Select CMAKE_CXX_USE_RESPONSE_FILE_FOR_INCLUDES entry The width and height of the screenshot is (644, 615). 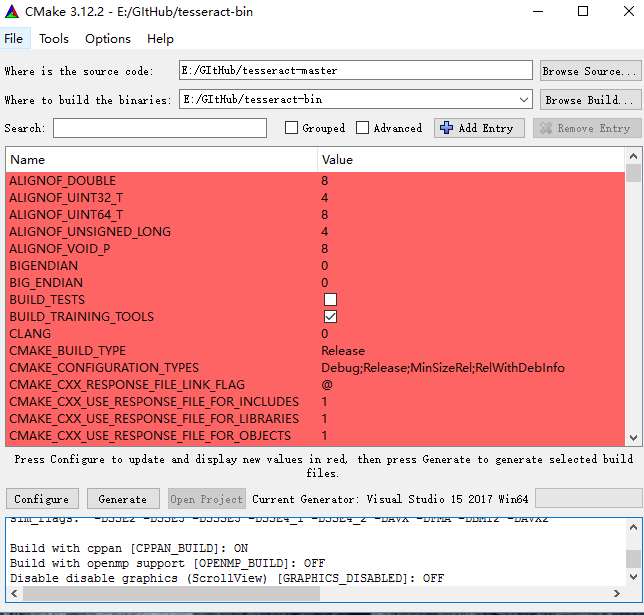click(x=154, y=402)
